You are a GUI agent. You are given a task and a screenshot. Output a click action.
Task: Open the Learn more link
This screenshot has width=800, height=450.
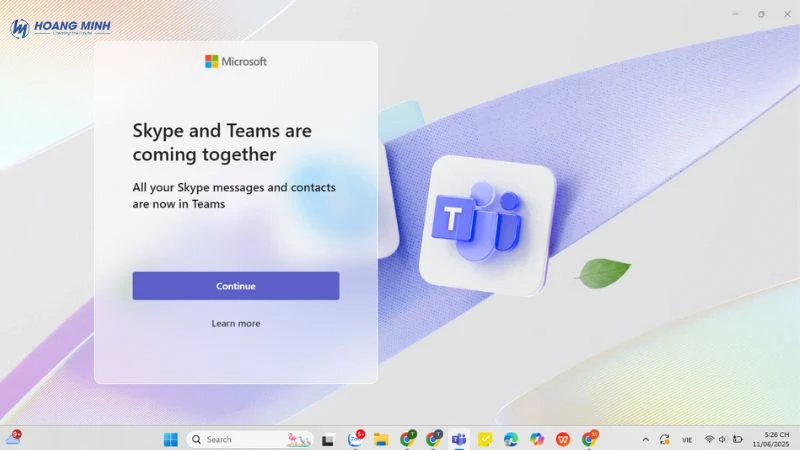[x=236, y=323]
